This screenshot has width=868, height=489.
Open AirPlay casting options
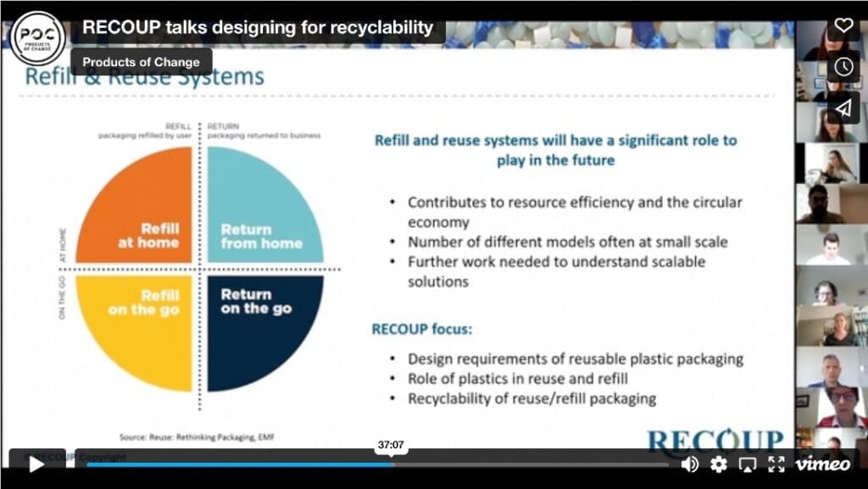coord(748,464)
